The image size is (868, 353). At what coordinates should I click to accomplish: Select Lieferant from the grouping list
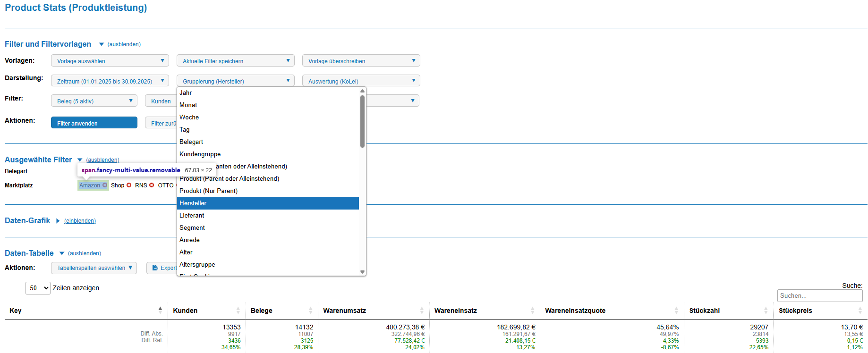click(x=192, y=216)
